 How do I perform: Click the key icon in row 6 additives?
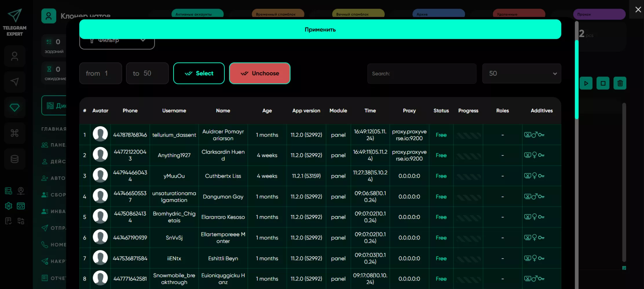coord(541,238)
